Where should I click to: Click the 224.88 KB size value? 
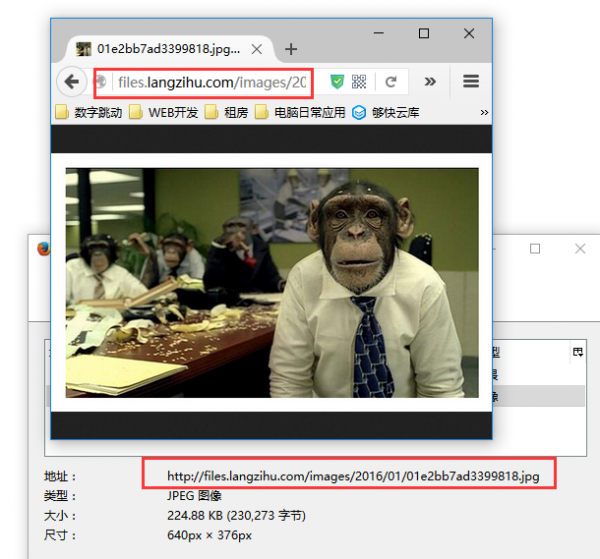[236, 515]
